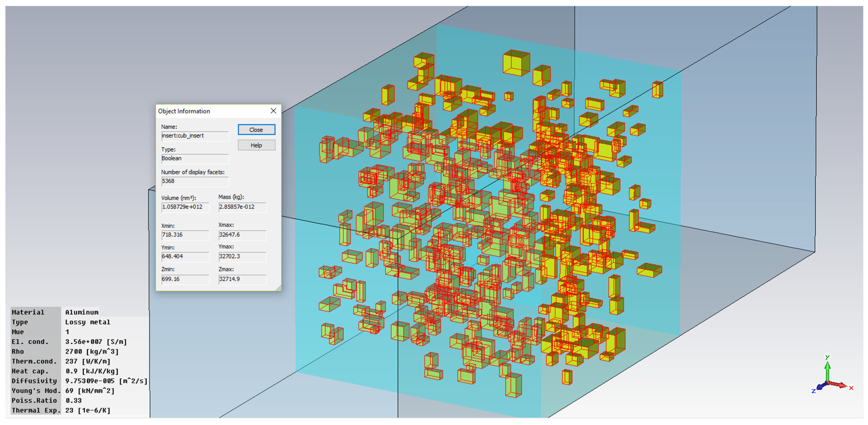Click the dialog's bottom-right resize grip
868x425 pixels.
(x=279, y=288)
